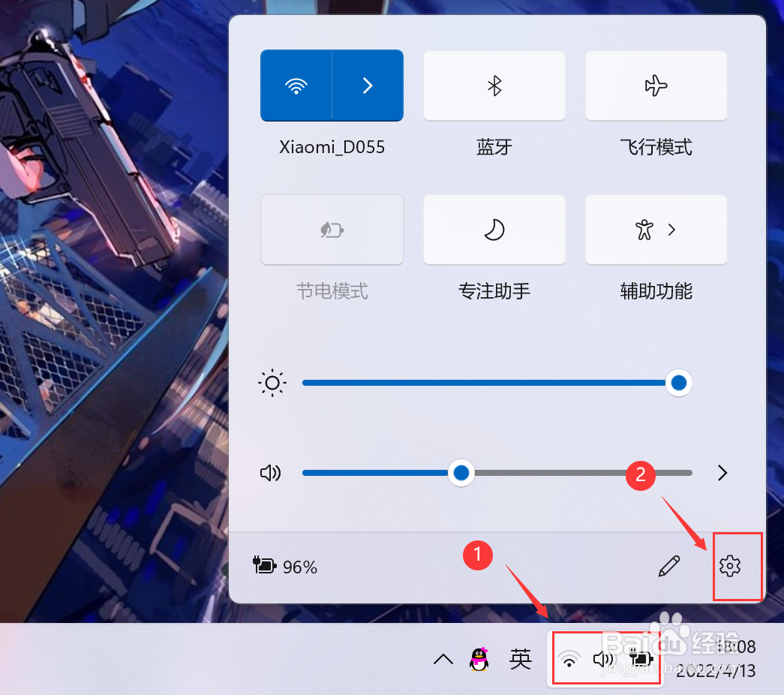Image resolution: width=784 pixels, height=695 pixels.
Task: Click the 节电模式 label
Action: [x=332, y=290]
